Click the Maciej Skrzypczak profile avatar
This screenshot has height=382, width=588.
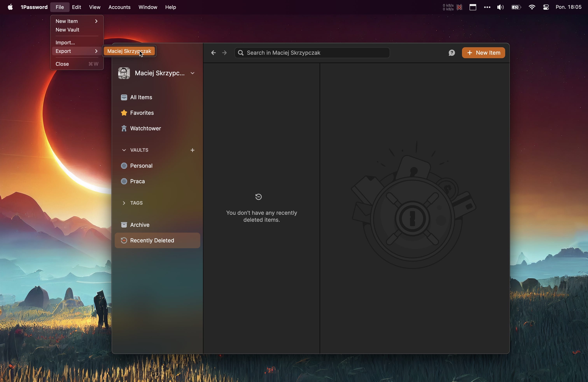(124, 73)
